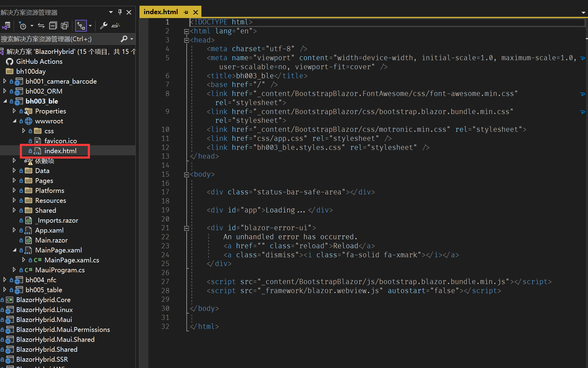Click the Show All Files icon

pos(65,26)
